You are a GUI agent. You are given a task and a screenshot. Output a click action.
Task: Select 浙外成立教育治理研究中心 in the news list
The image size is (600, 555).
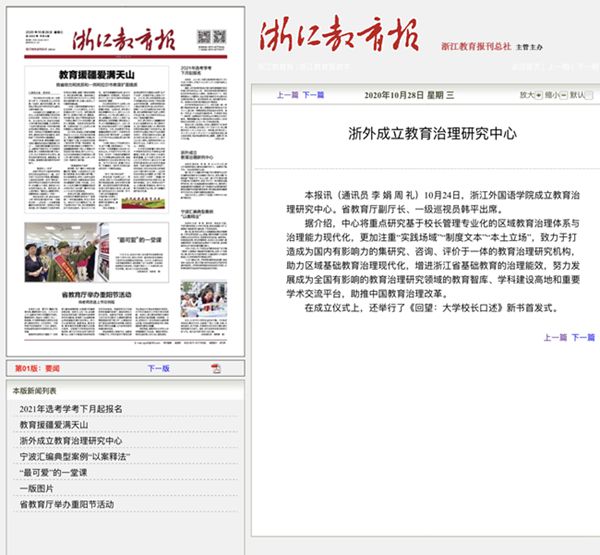pos(71,441)
